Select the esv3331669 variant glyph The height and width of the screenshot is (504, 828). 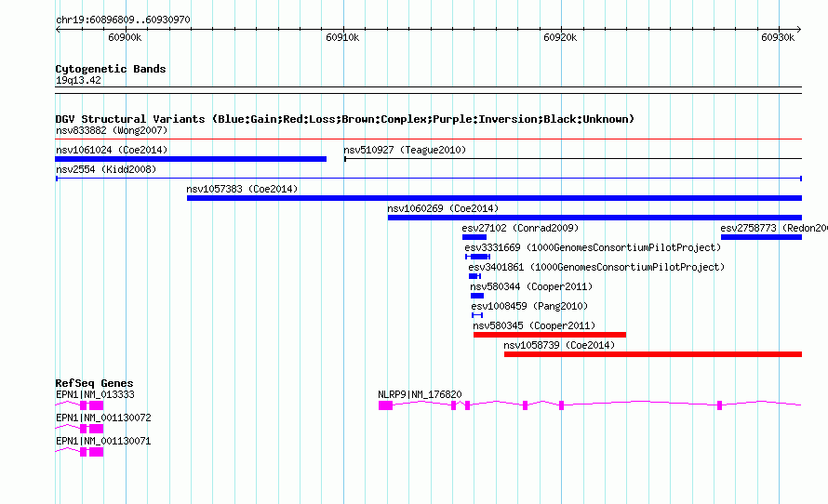point(478,257)
